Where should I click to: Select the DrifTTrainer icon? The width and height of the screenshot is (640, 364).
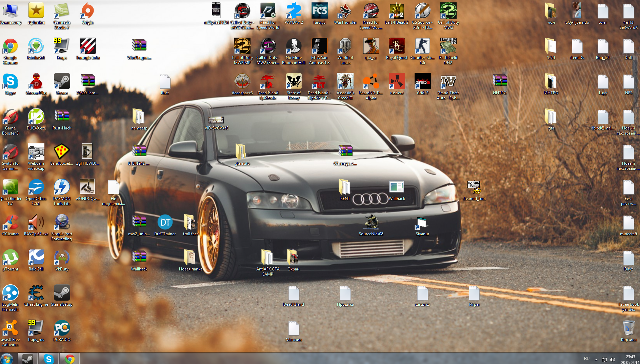[165, 225]
